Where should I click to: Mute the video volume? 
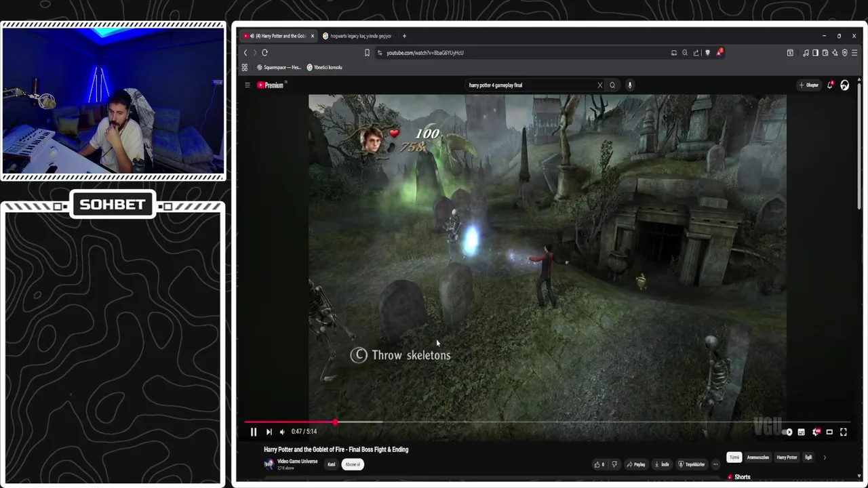282,432
